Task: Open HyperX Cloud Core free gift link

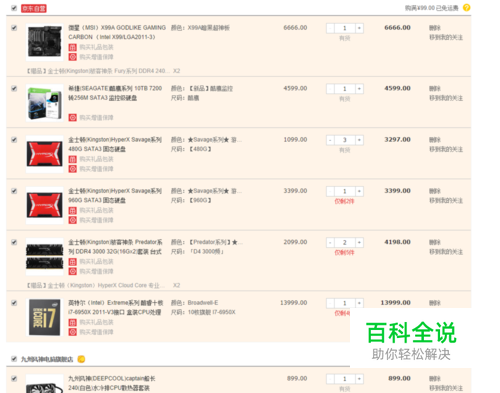Action: tap(96, 286)
